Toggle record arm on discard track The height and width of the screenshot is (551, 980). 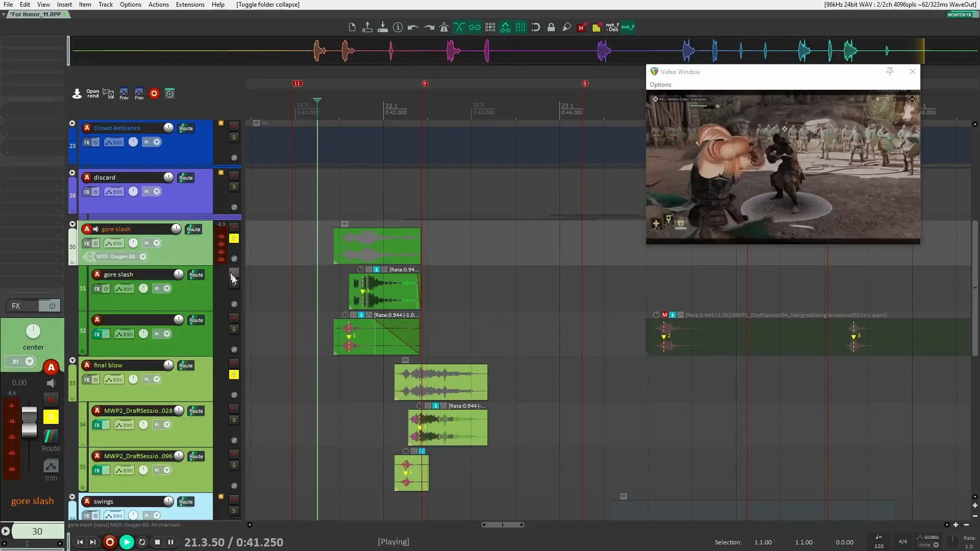tap(87, 178)
